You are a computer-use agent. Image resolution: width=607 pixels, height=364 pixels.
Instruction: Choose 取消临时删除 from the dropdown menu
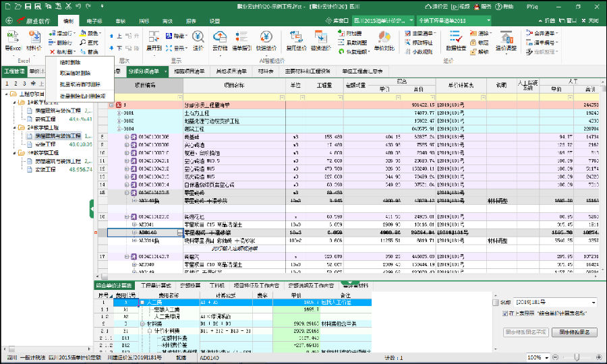point(75,73)
